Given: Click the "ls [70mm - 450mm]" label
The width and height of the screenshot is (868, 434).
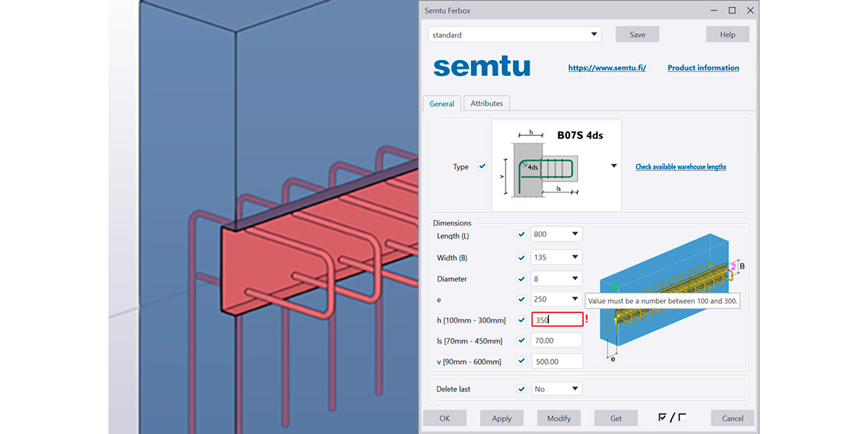Looking at the screenshot, I should coord(471,341).
